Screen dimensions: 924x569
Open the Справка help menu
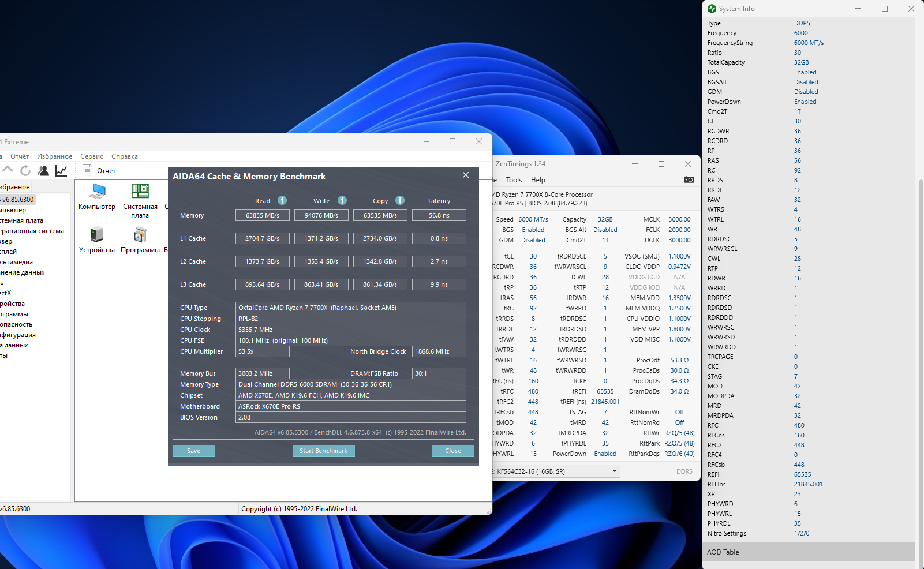pos(124,156)
